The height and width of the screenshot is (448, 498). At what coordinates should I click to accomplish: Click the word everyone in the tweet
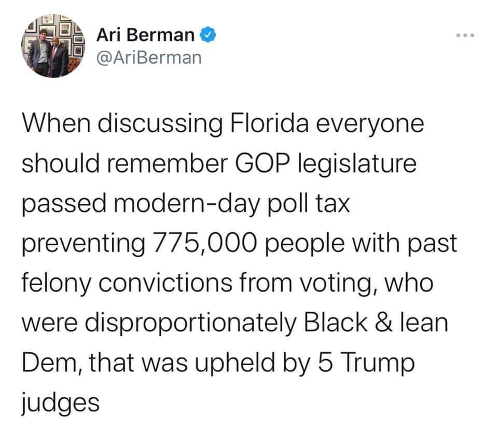tap(370, 125)
